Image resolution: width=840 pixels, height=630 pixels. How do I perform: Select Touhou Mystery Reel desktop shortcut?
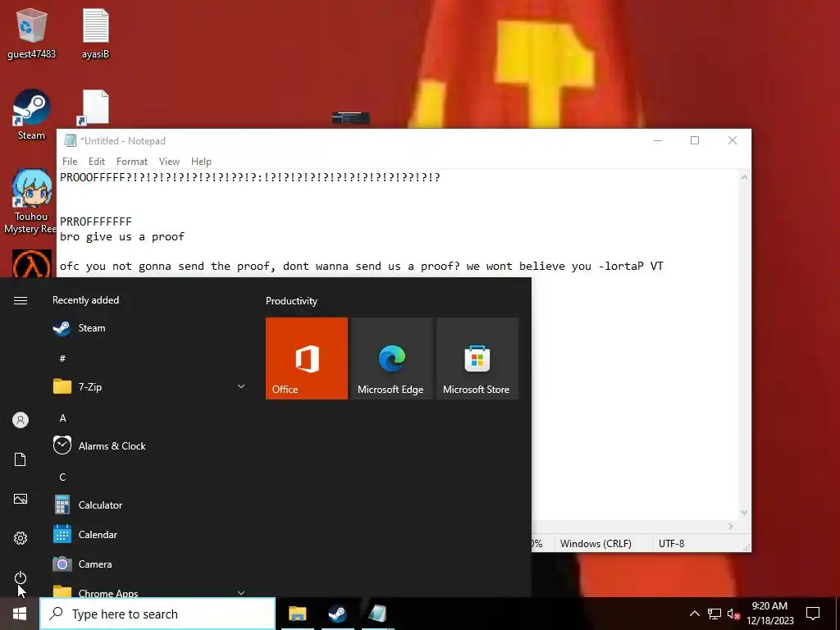(31, 202)
